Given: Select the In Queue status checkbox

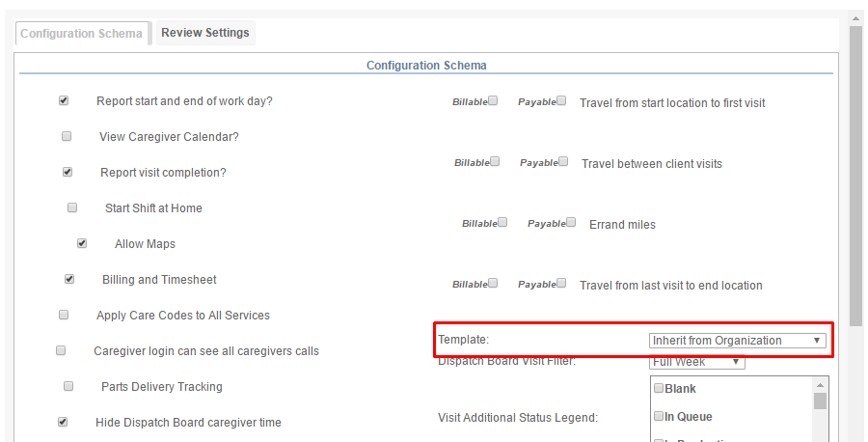Looking at the screenshot, I should pos(659,415).
